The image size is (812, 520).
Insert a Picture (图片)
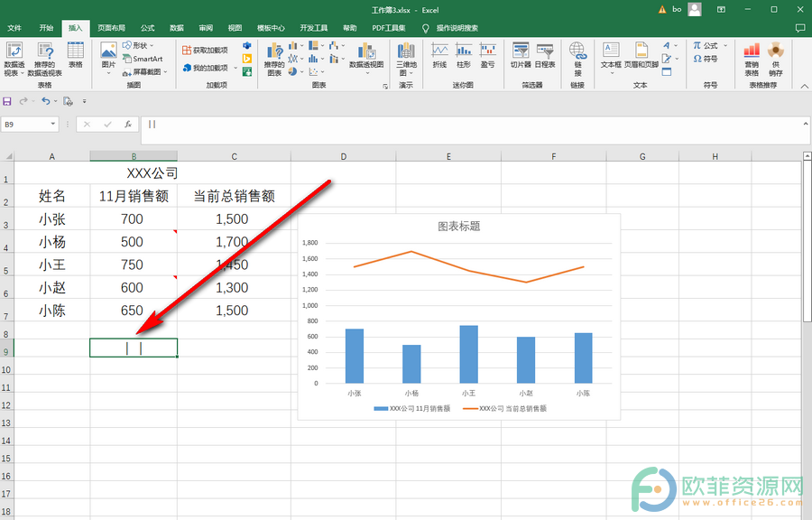[x=109, y=58]
